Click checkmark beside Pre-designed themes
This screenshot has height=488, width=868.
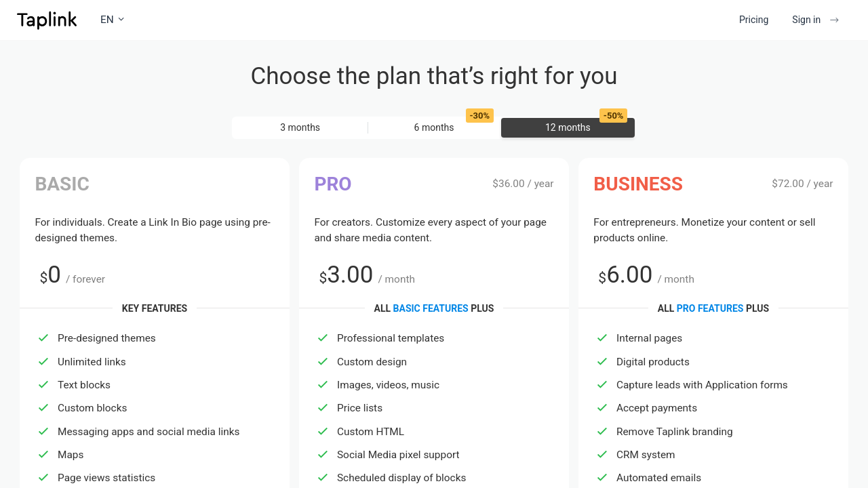point(43,338)
